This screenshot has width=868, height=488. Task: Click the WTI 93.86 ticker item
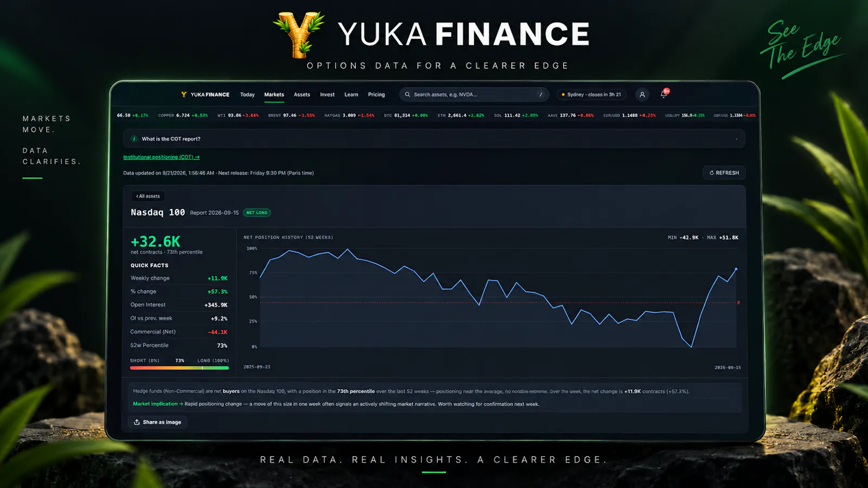pos(238,115)
